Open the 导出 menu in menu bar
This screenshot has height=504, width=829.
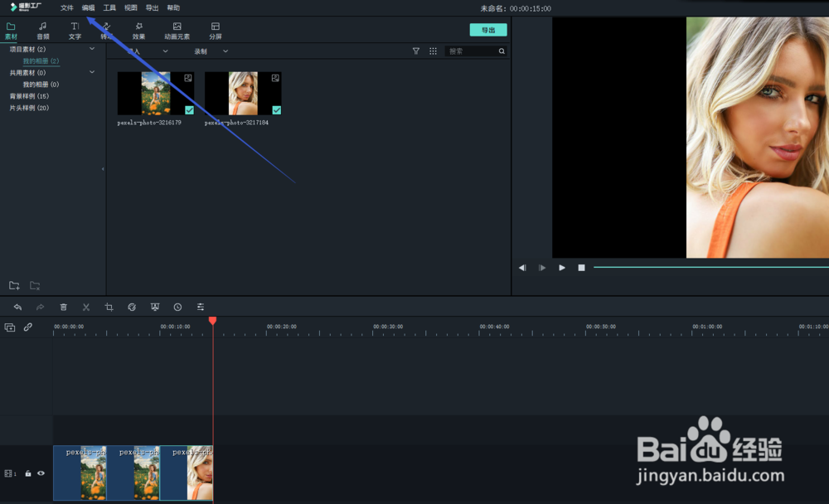(153, 8)
